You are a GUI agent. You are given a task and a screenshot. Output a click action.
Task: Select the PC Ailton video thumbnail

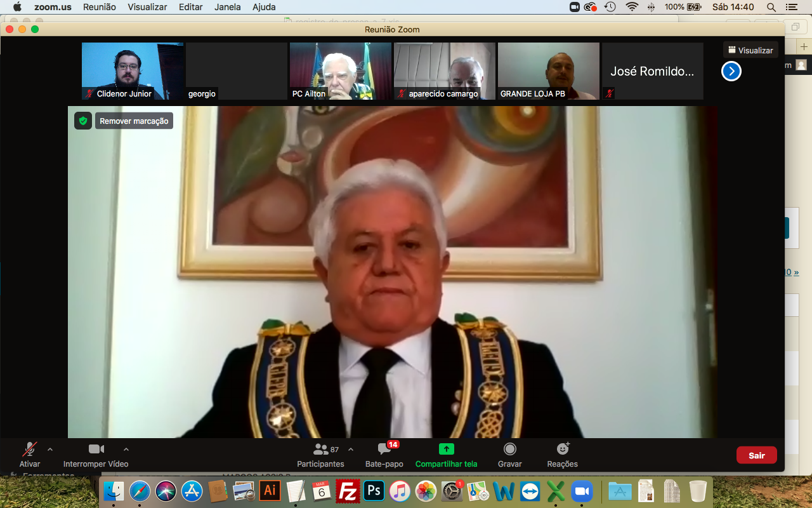click(x=341, y=71)
